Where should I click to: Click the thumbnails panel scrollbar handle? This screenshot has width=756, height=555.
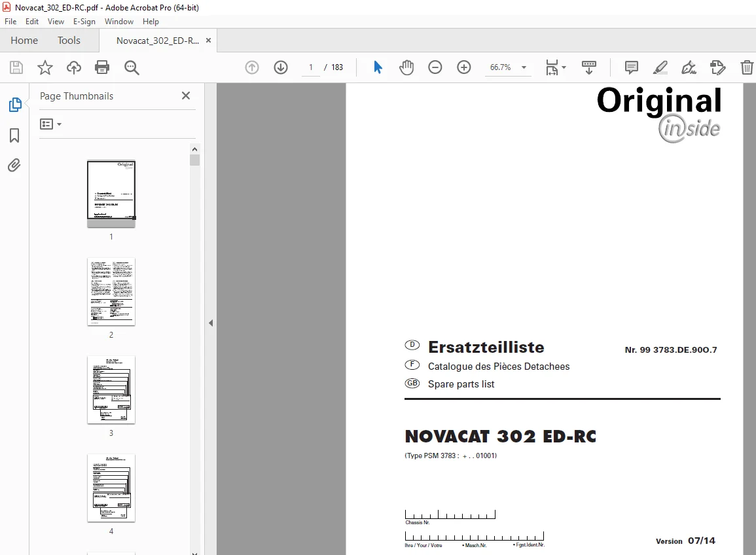click(x=195, y=160)
